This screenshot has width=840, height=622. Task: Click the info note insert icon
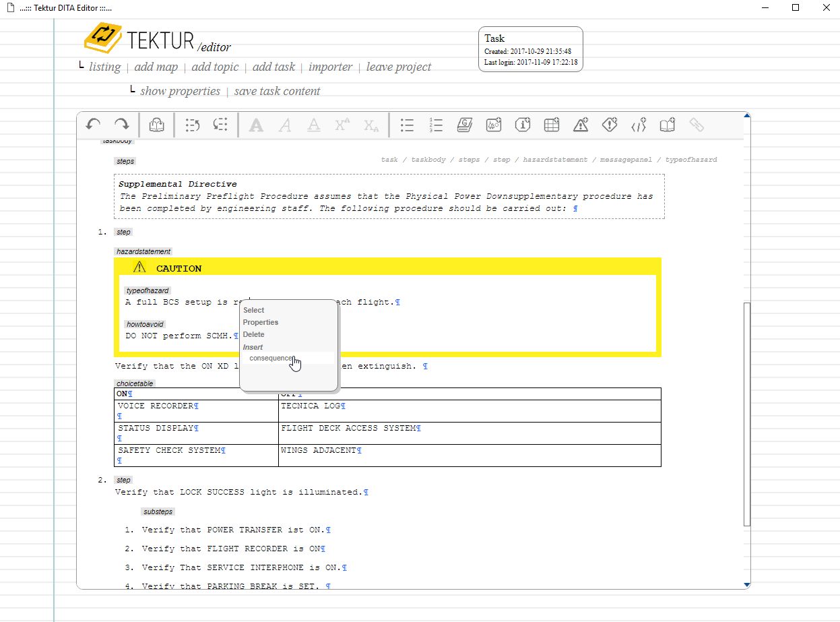tap(523, 125)
